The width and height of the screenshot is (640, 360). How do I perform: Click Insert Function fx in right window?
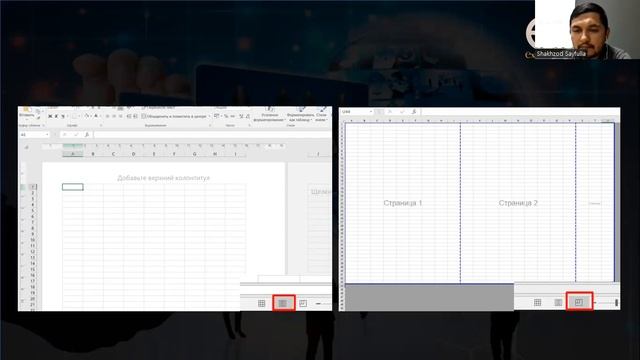pos(414,111)
